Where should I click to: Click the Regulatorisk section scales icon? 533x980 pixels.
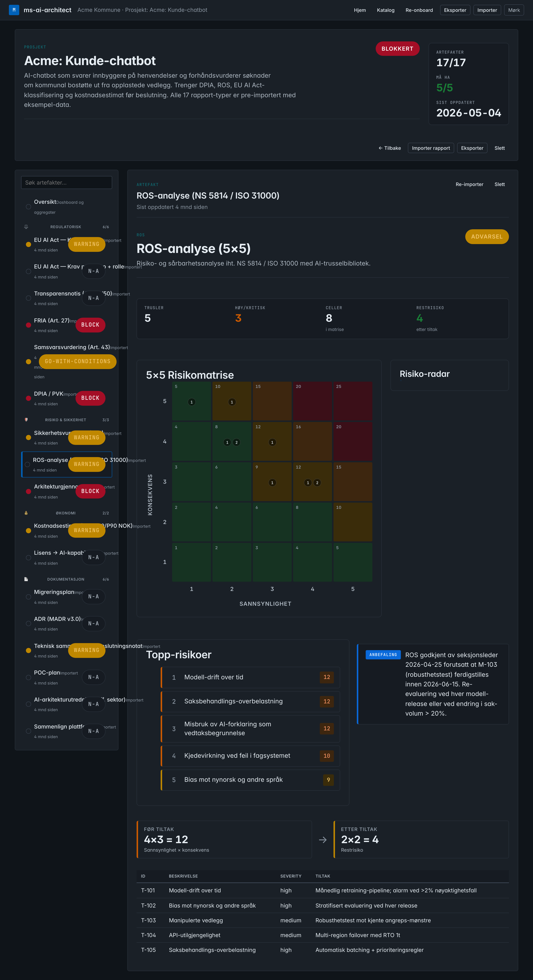[x=26, y=227]
